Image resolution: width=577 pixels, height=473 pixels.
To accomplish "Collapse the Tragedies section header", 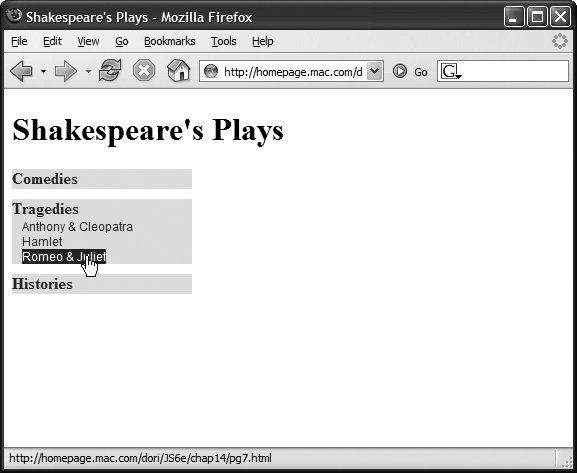I will [x=46, y=209].
